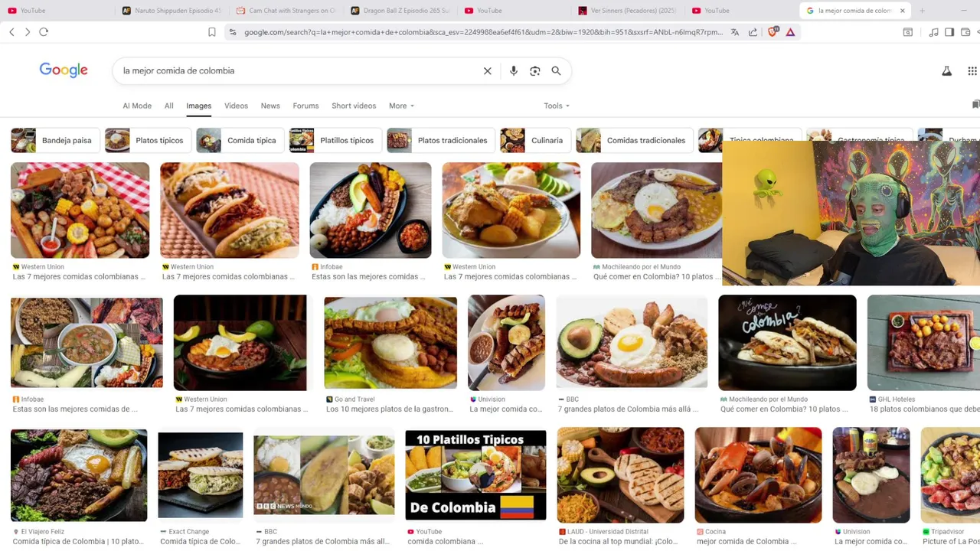980x551 pixels.
Task: Click the magnifying glass search icon
Action: pyautogui.click(x=557, y=70)
